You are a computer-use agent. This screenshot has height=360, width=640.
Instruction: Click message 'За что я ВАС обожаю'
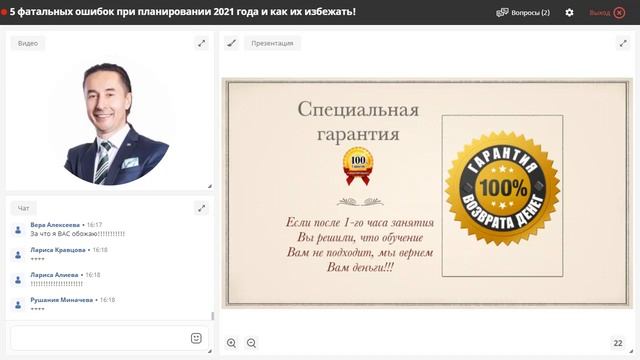tap(78, 234)
